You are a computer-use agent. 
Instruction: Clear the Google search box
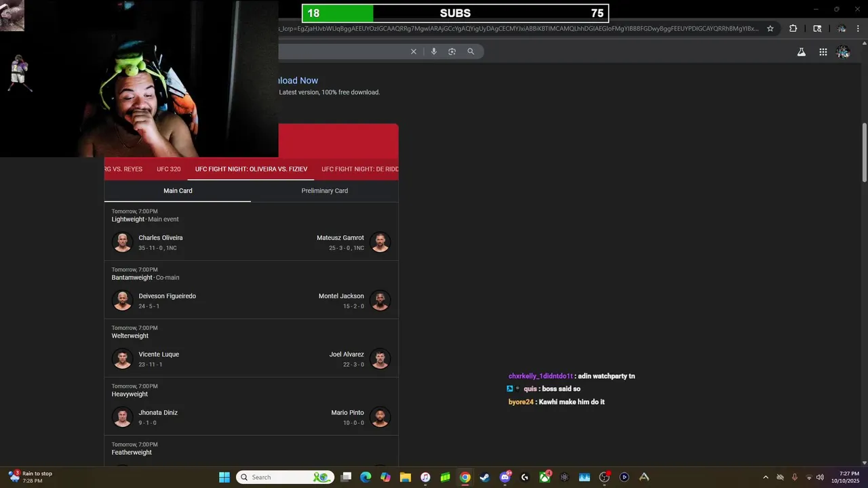pos(414,52)
